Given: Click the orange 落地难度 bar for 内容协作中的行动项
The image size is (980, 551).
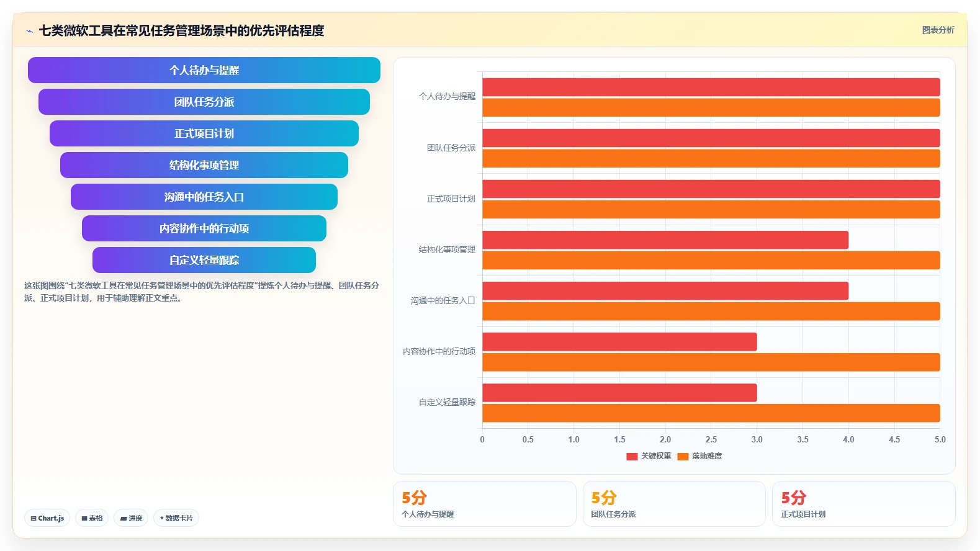Looking at the screenshot, I should tap(711, 362).
